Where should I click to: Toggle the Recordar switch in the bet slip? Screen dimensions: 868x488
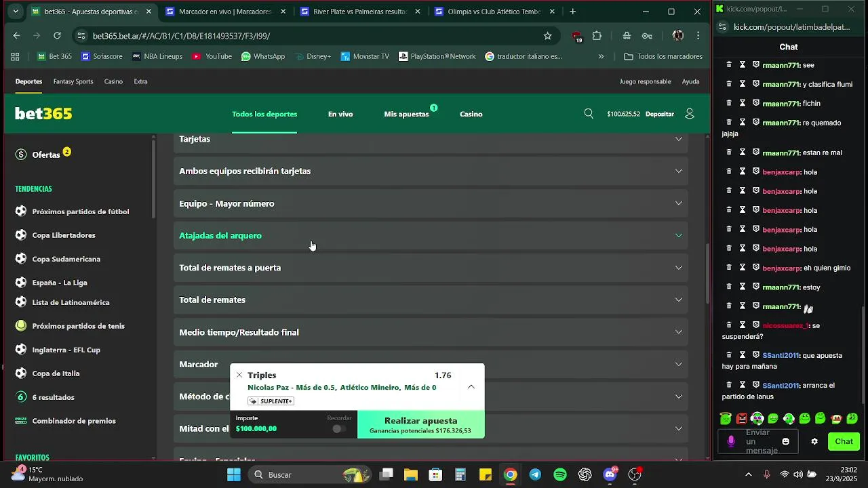[x=339, y=428]
